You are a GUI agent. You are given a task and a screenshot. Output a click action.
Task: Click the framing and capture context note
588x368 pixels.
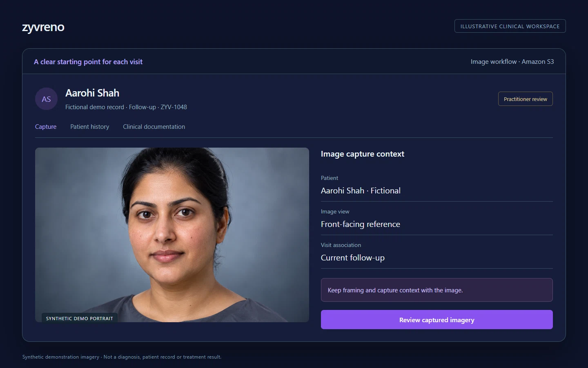pyautogui.click(x=437, y=290)
